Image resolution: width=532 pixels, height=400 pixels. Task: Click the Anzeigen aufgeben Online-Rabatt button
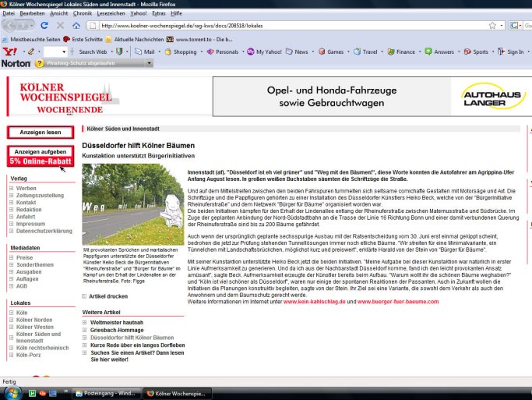40,155
